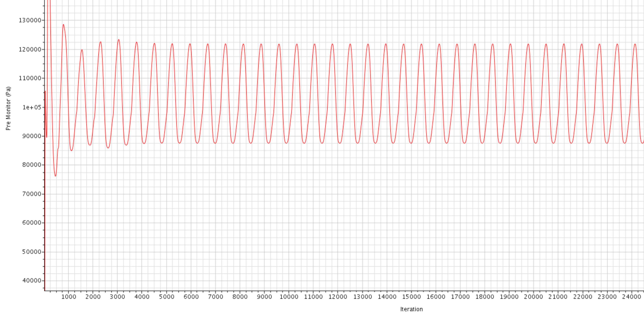Image resolution: width=644 pixels, height=314 pixels.
Task: Click the x-axis label 7000
Action: pyautogui.click(x=216, y=297)
